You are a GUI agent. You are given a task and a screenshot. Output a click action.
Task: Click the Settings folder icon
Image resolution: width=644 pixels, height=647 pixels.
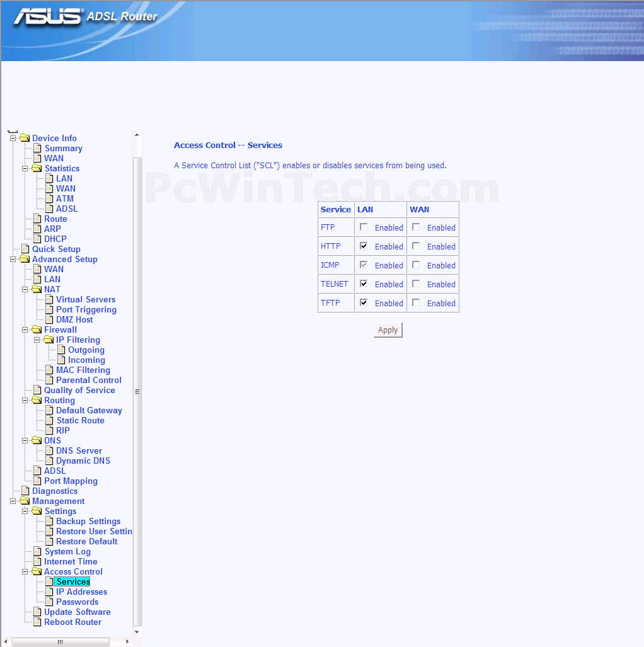click(x=37, y=512)
